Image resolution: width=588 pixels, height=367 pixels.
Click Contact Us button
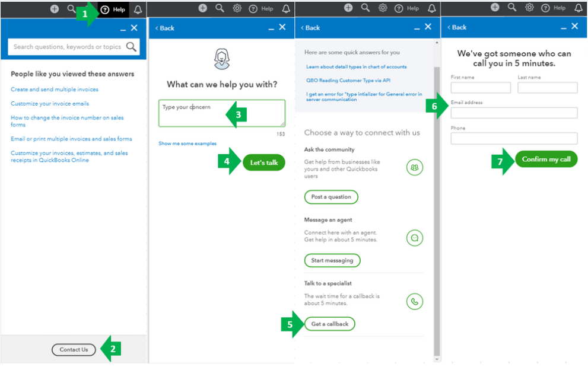pyautogui.click(x=74, y=350)
